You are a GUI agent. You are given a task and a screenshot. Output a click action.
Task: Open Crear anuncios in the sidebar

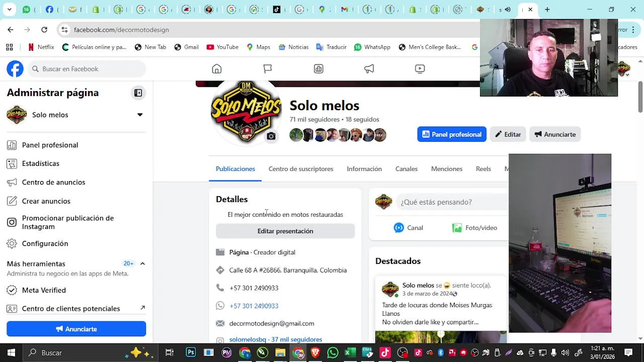[x=76, y=201]
